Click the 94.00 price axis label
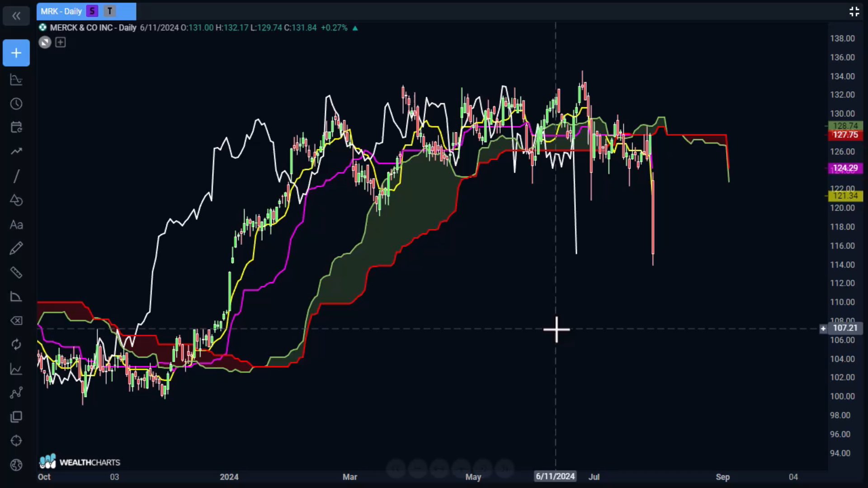This screenshot has width=868, height=488. click(840, 453)
